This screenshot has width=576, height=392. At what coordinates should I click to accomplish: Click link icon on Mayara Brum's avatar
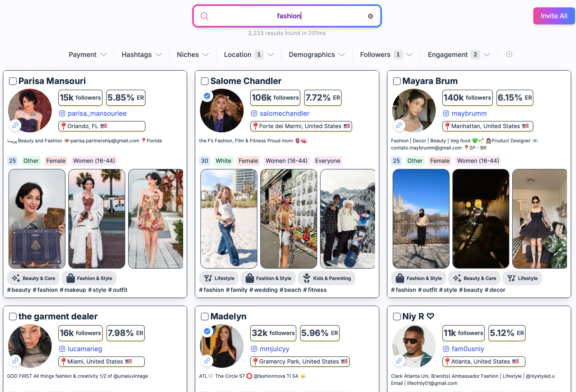(399, 126)
